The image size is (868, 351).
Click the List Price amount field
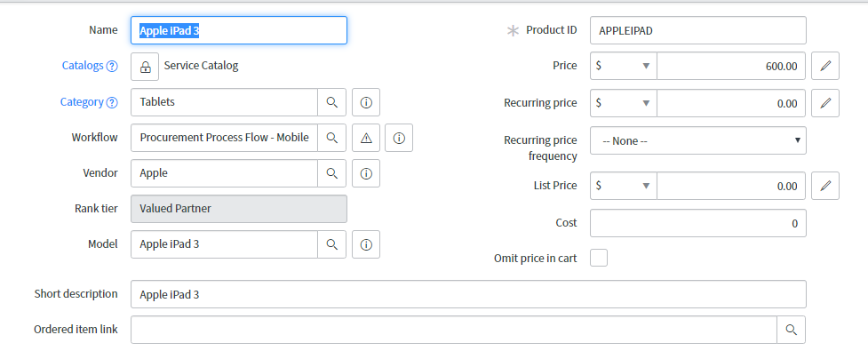(x=731, y=186)
